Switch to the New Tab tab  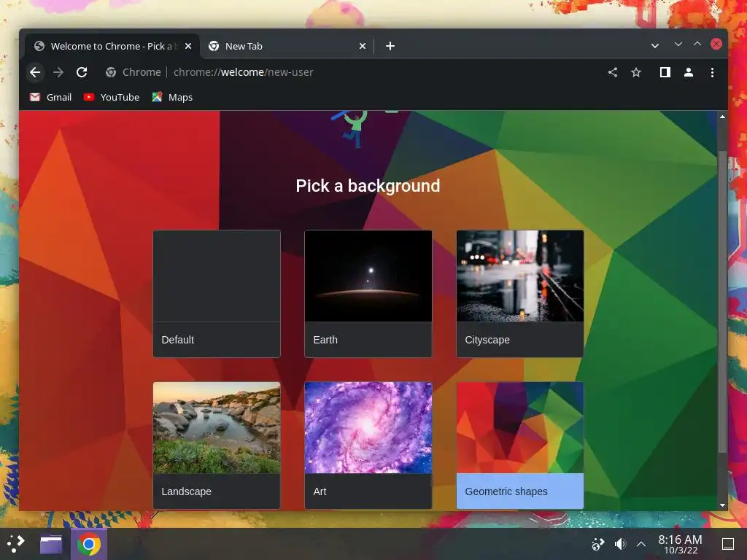tap(287, 46)
